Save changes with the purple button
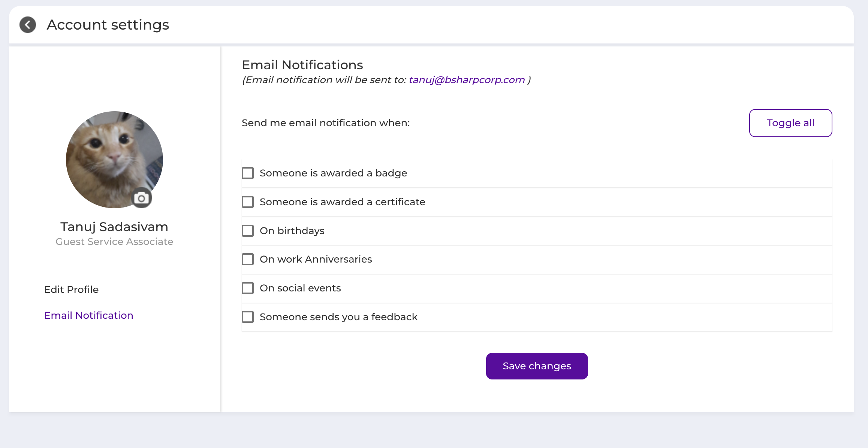This screenshot has height=448, width=868. click(537, 366)
